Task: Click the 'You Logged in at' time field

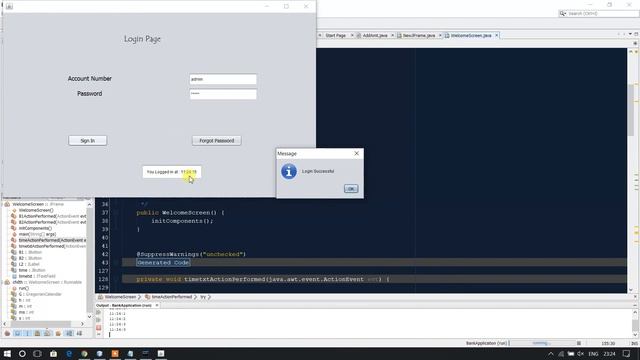Action: pyautogui.click(x=171, y=172)
